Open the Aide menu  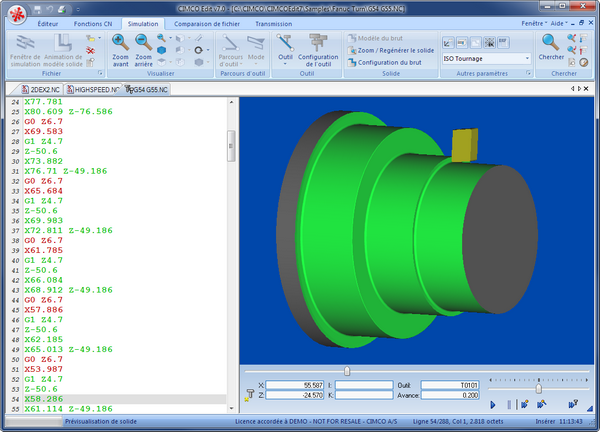pyautogui.click(x=559, y=23)
